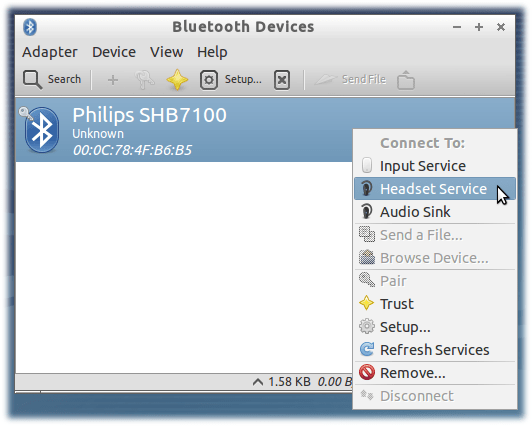The width and height of the screenshot is (532, 426).
Task: Click the MAC address 00:0C:78:4F:B6:B5
Action: coord(132,150)
